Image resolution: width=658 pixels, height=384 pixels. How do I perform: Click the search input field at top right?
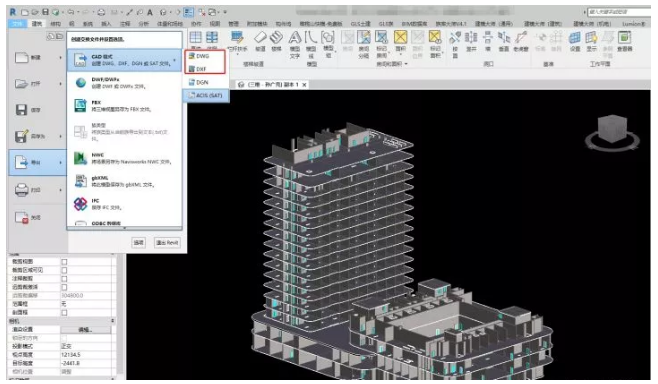pos(619,12)
